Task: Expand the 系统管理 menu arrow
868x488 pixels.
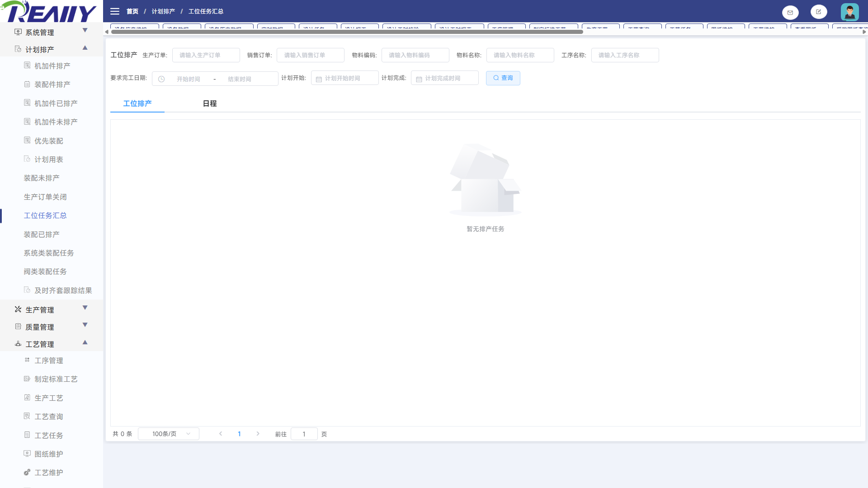Action: tap(85, 30)
